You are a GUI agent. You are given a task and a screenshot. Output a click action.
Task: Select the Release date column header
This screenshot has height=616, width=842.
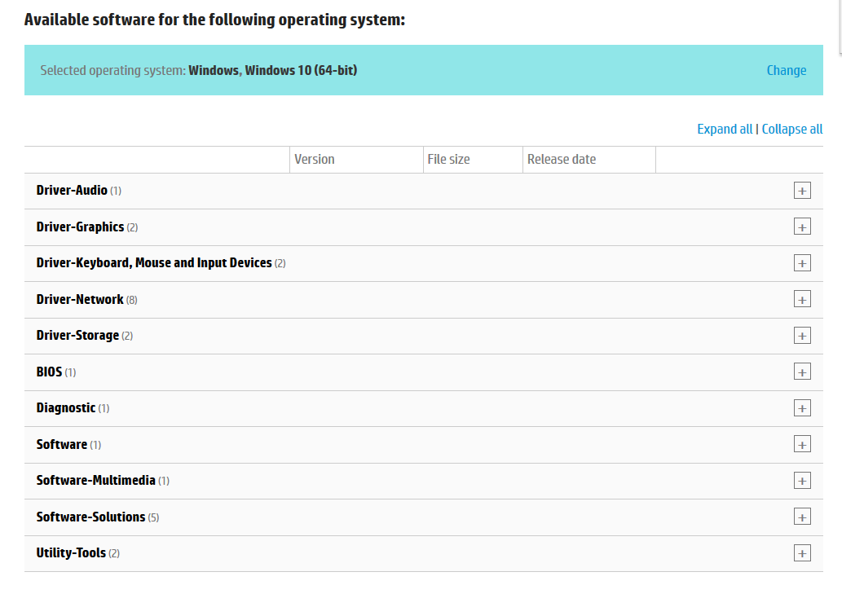pyautogui.click(x=562, y=160)
